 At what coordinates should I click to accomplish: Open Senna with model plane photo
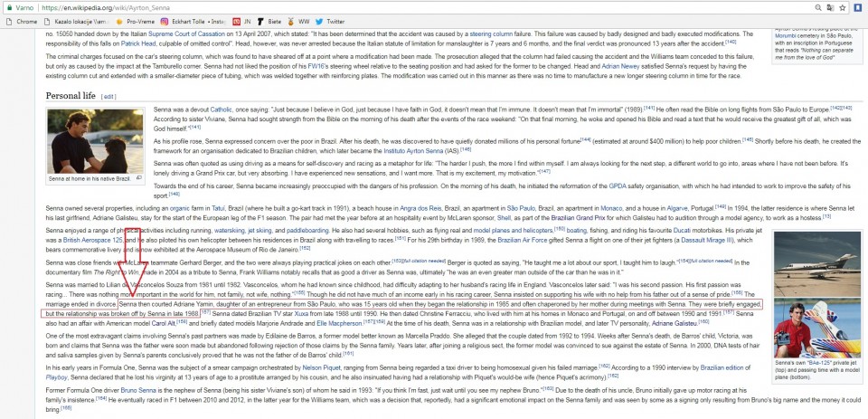817,329
